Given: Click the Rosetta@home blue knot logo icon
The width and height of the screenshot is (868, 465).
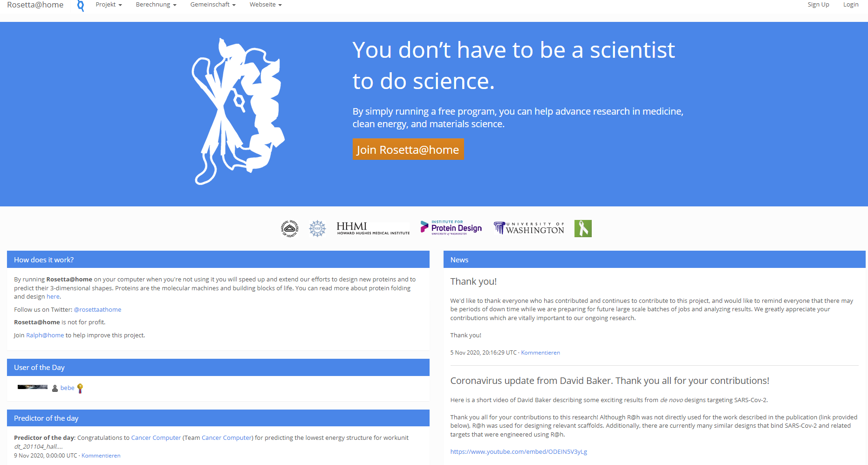Looking at the screenshot, I should point(81,6).
